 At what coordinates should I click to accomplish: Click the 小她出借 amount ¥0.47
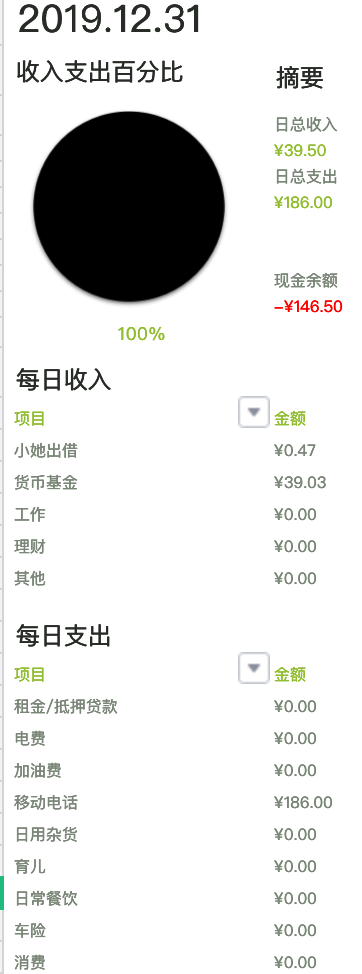295,450
